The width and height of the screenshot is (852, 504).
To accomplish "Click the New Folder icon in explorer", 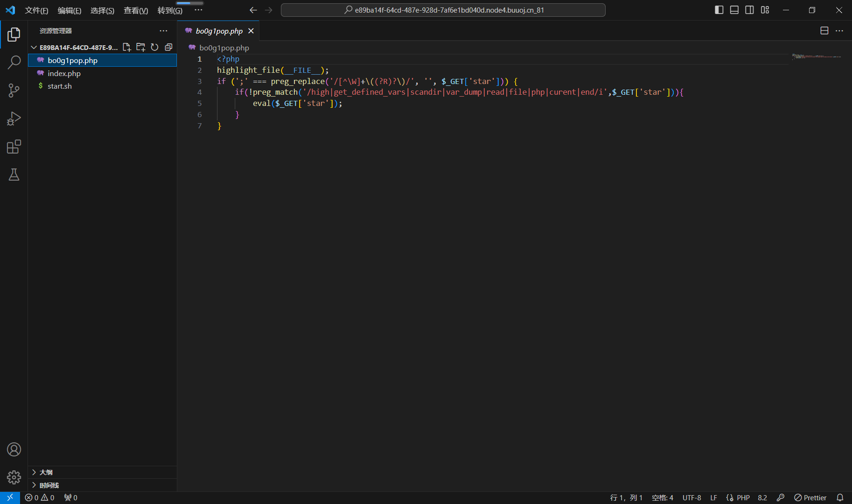I will (x=140, y=47).
